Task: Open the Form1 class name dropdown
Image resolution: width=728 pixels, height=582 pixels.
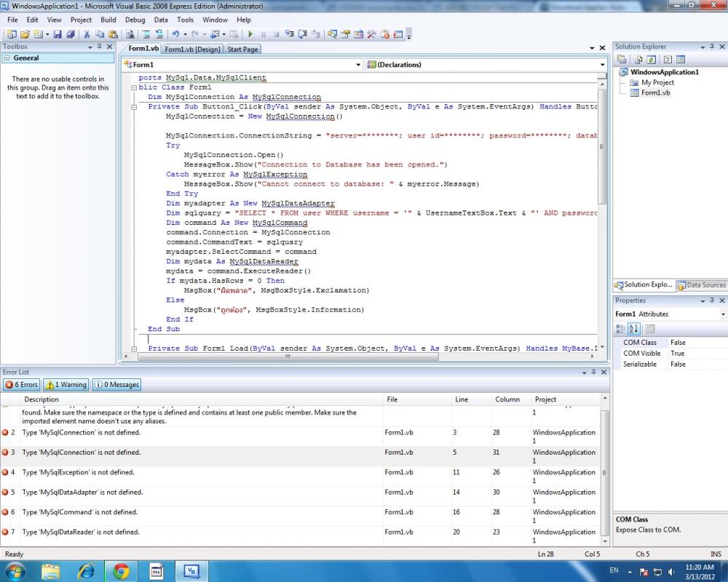Action: tap(358, 65)
